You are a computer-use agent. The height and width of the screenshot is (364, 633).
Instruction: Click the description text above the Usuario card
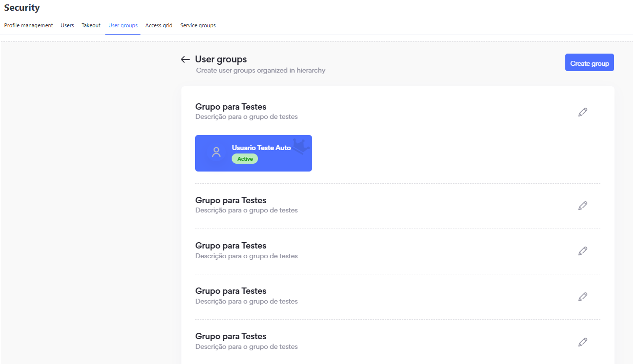247,117
